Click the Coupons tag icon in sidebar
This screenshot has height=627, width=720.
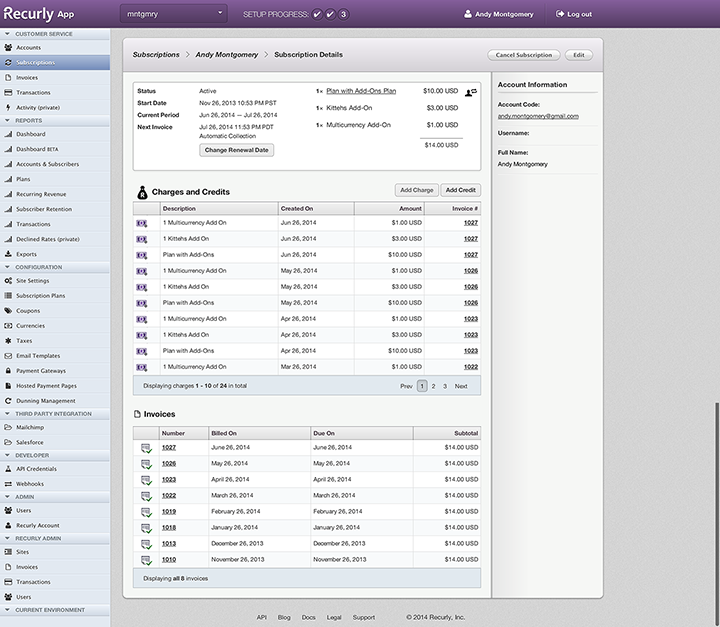pos(8,310)
